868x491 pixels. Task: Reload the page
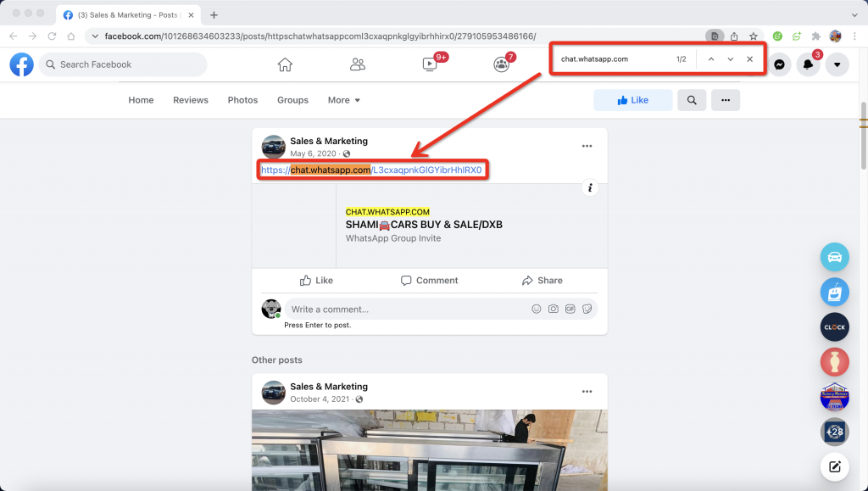[52, 36]
